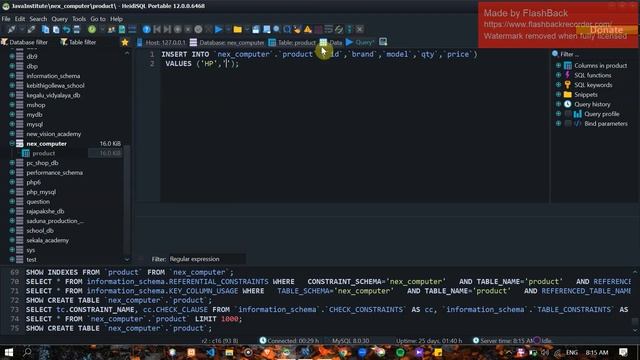Open the load SQL file dropdown arrow
The height and width of the screenshot is (360, 640).
247,29
